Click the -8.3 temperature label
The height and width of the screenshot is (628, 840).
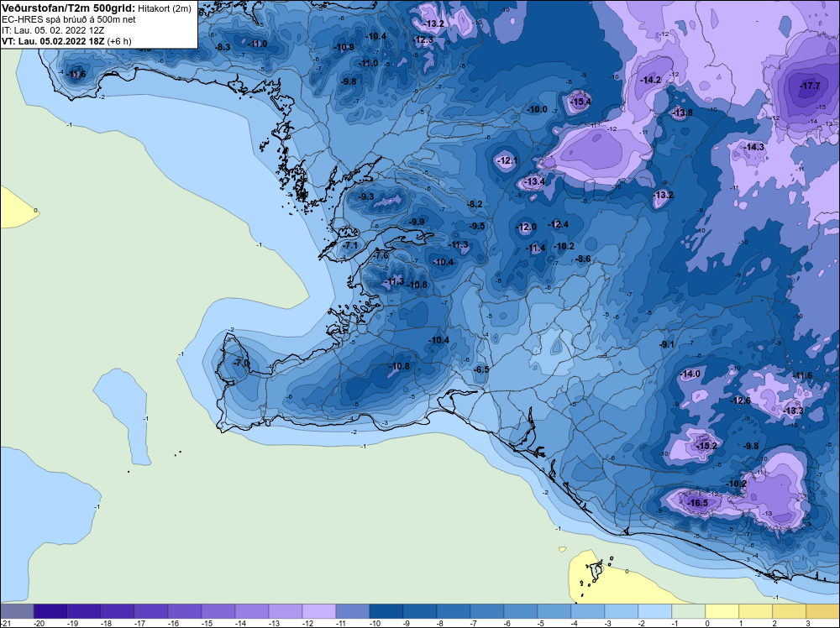[223, 47]
